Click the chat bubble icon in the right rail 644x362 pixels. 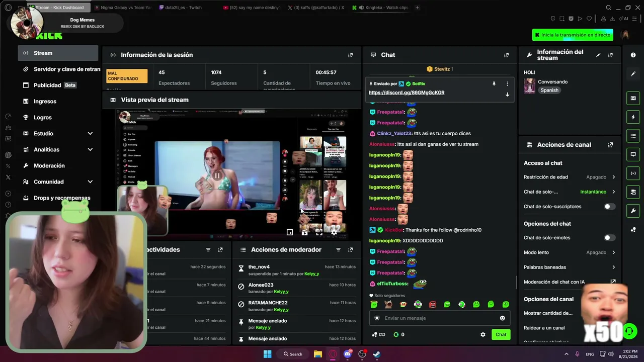click(633, 154)
